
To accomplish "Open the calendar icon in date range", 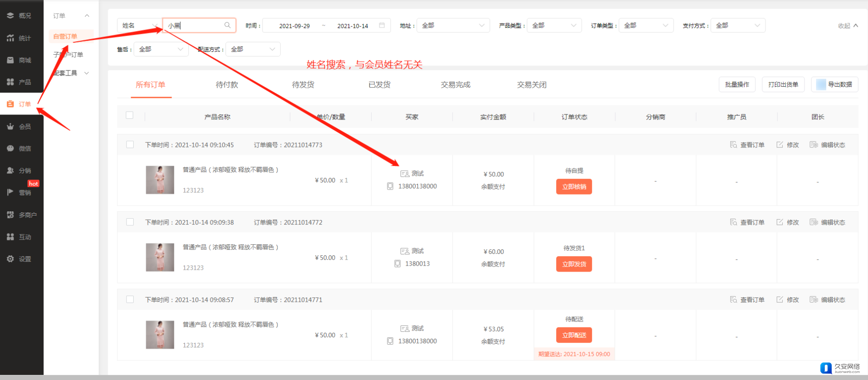I will pyautogui.click(x=382, y=25).
